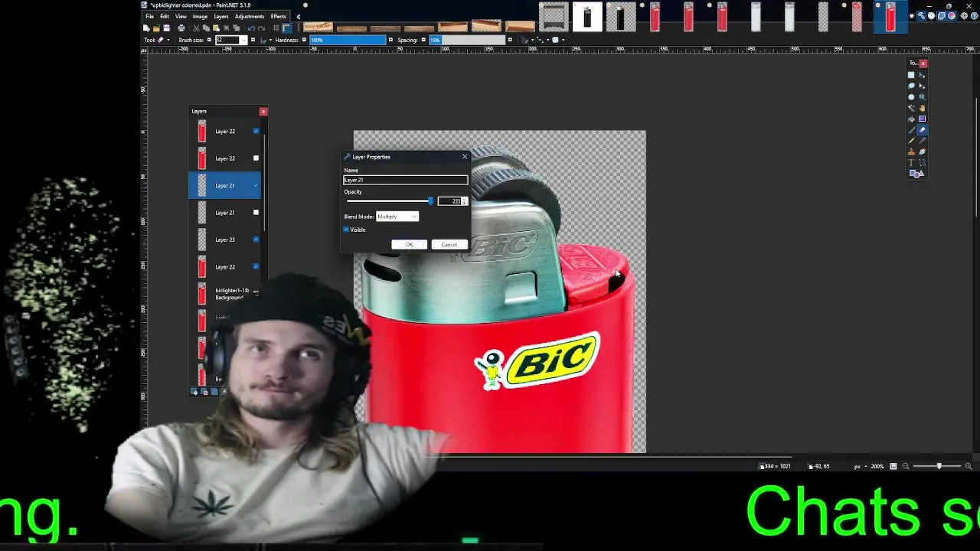Open the Layers menu
Image resolution: width=980 pixels, height=551 pixels.
(221, 16)
